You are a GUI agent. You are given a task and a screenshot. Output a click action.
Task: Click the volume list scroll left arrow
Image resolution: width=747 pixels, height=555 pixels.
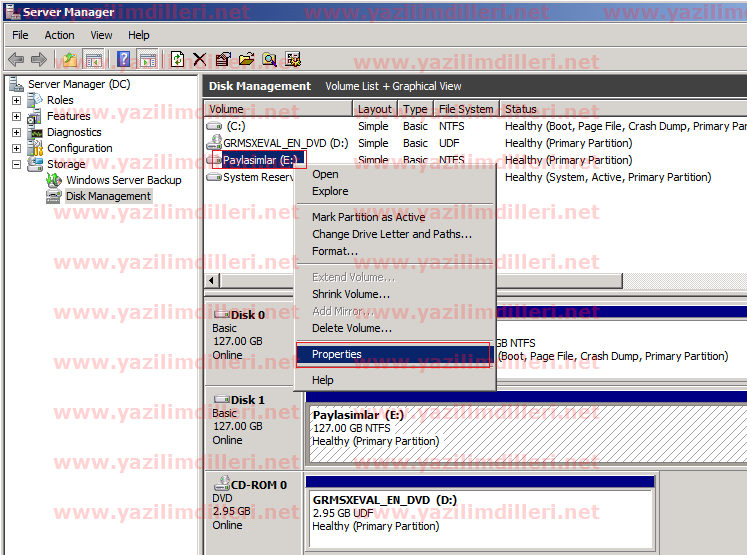pyautogui.click(x=211, y=281)
